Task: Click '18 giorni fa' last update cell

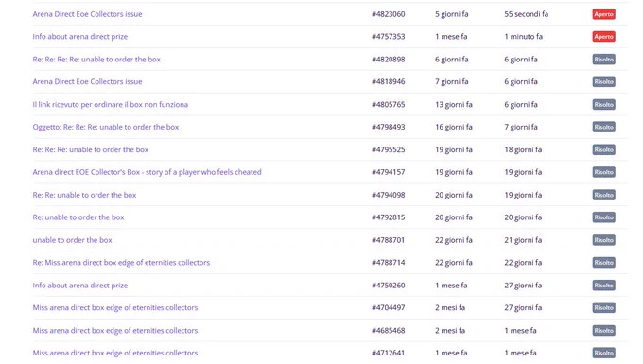Action: click(523, 149)
